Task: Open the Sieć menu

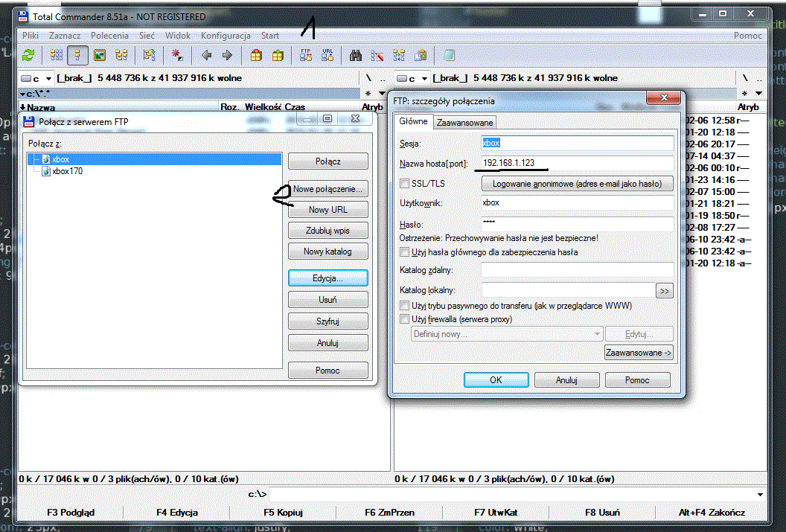Action: click(147, 36)
